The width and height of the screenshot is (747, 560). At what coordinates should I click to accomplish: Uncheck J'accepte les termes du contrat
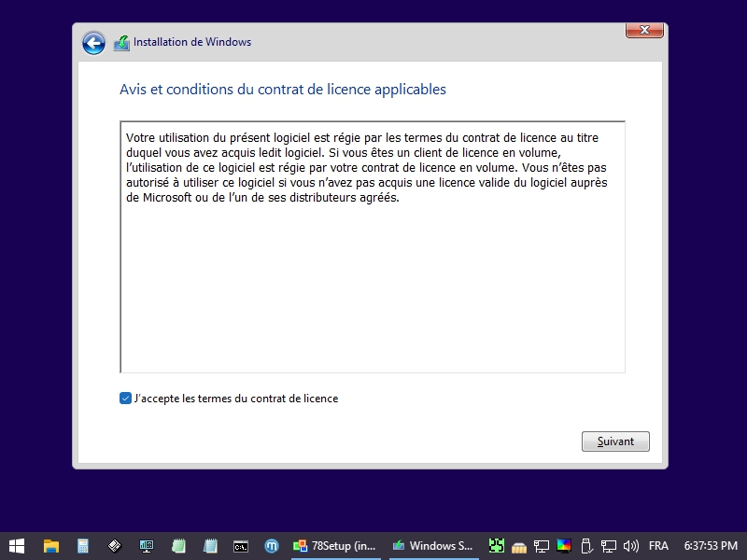126,399
